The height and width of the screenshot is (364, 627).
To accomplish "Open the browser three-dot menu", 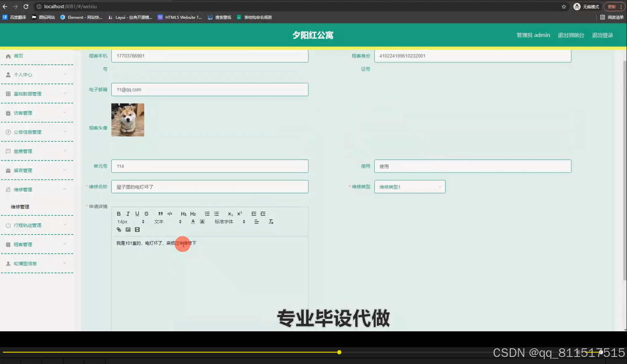I will coord(621,7).
